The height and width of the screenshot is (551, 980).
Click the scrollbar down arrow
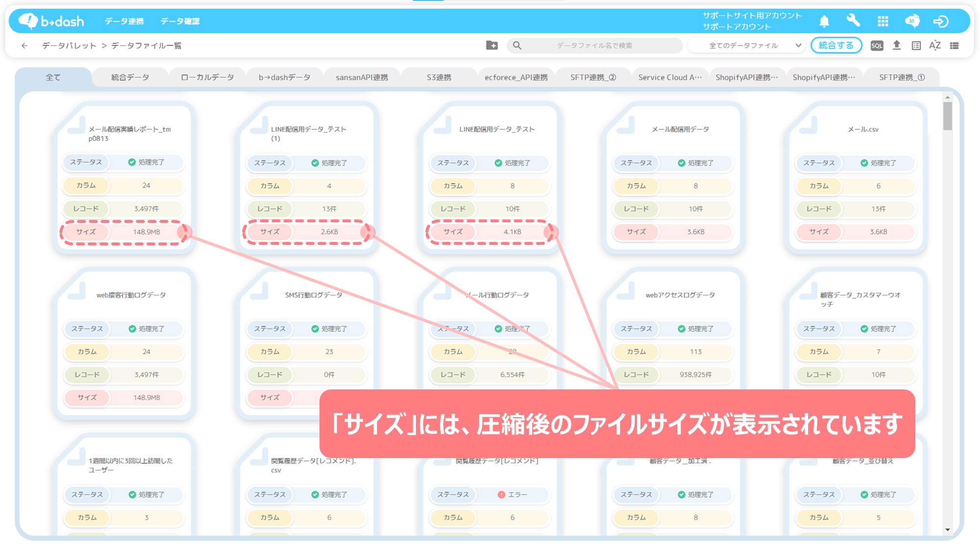tap(948, 529)
